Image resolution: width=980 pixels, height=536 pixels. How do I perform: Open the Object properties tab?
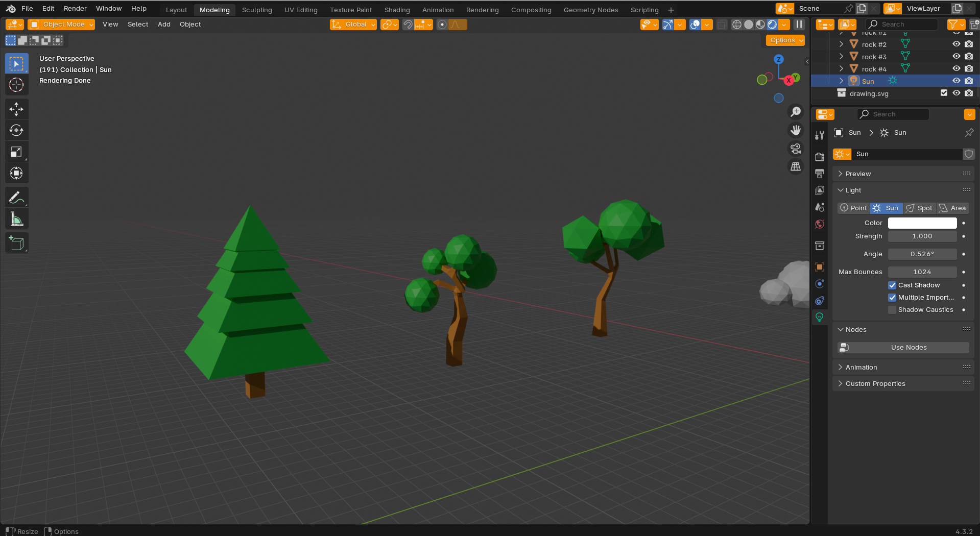820,267
